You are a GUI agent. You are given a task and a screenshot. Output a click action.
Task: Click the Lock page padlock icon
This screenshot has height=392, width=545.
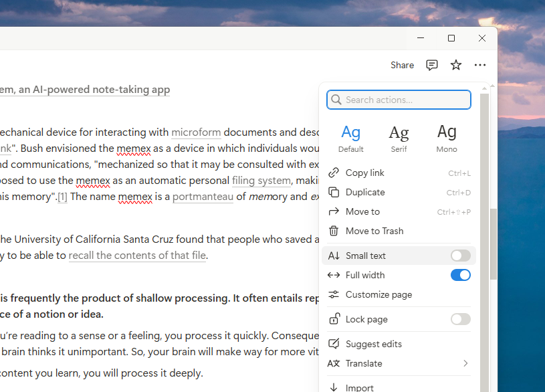coord(334,318)
